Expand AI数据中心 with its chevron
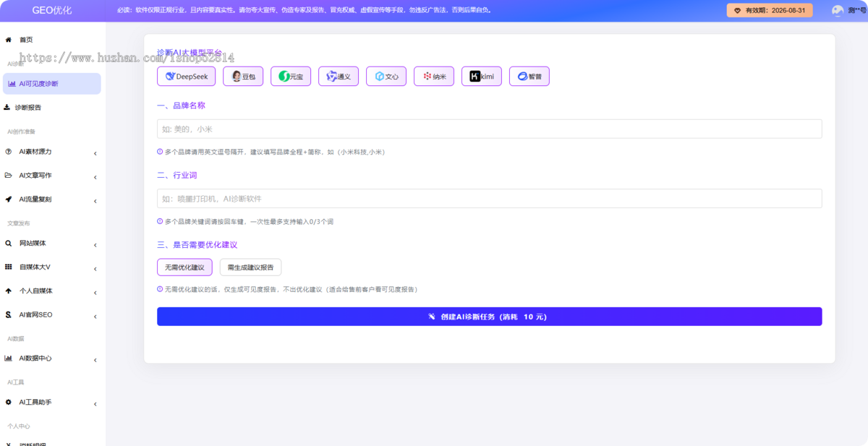868x446 pixels. [x=95, y=359]
